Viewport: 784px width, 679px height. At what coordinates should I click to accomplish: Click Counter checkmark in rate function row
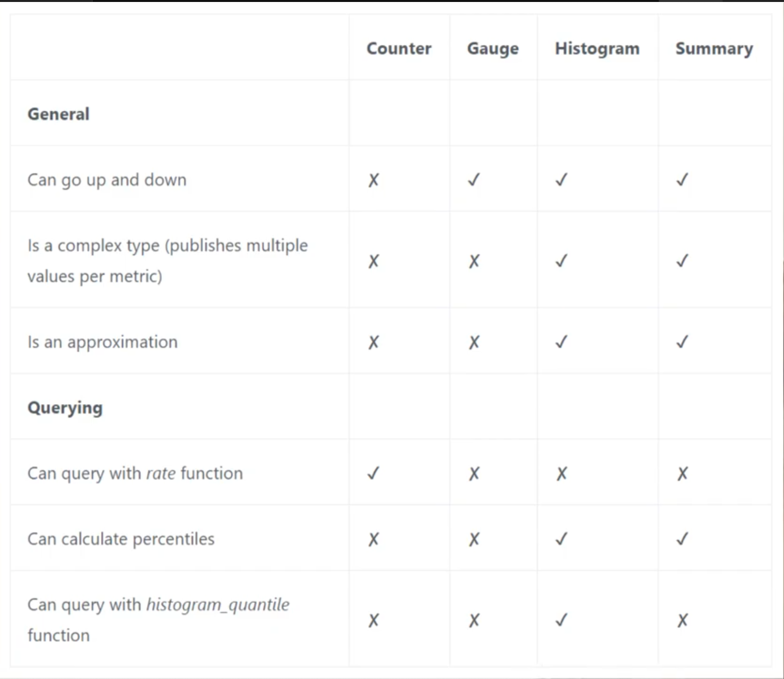374,474
